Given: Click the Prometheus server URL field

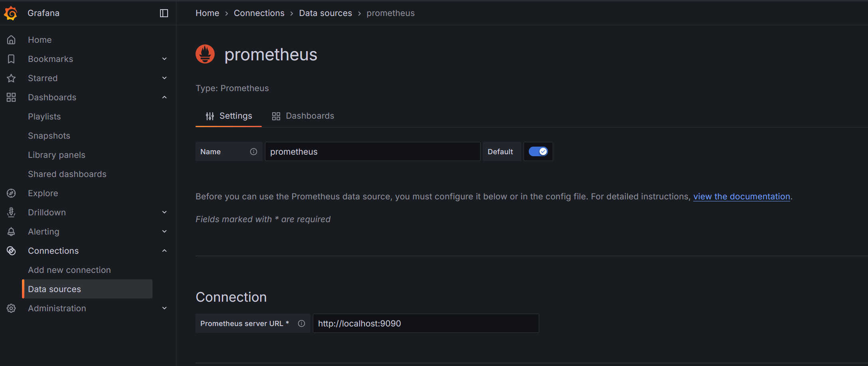Looking at the screenshot, I should 425,323.
